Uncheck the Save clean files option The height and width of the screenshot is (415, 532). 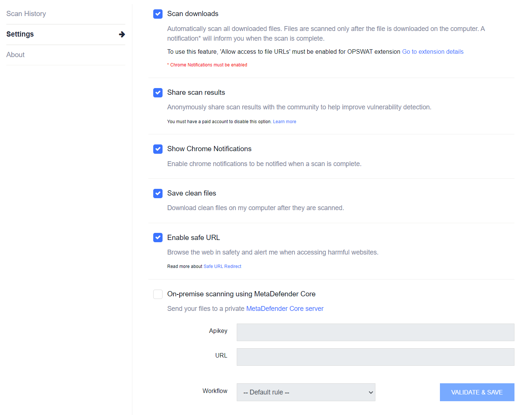(x=158, y=194)
